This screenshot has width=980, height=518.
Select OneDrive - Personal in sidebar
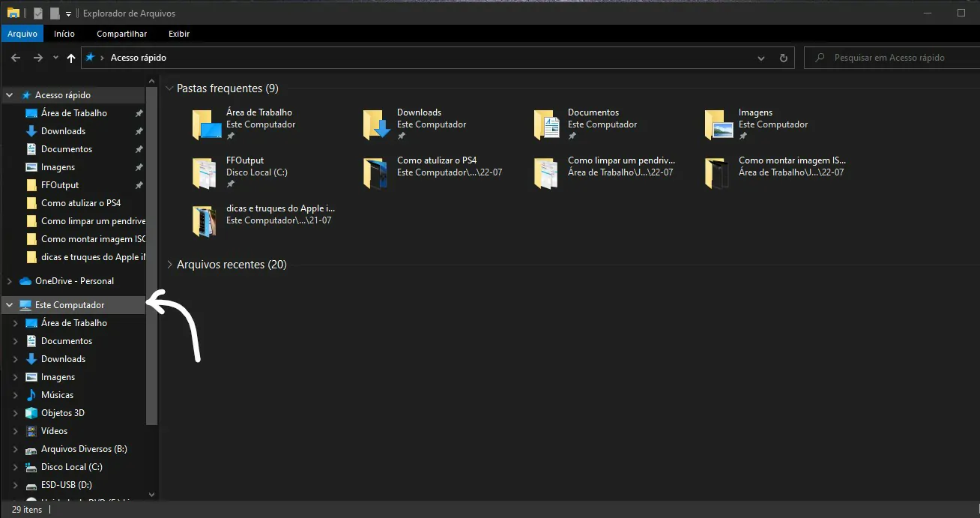[75, 281]
